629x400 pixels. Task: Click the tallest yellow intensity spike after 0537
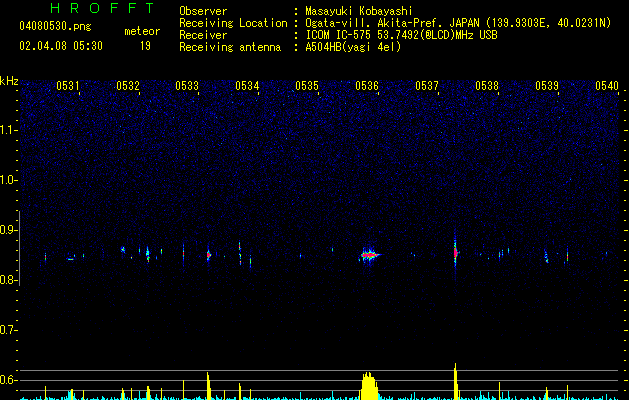[456, 381]
